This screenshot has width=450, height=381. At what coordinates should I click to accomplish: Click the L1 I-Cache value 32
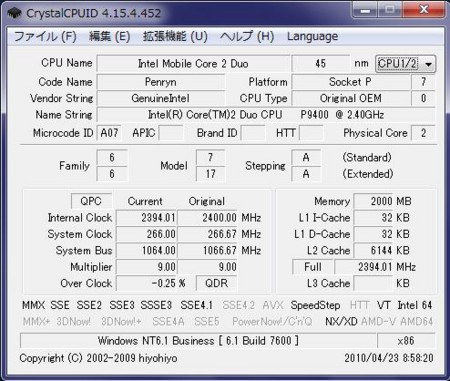click(373, 218)
